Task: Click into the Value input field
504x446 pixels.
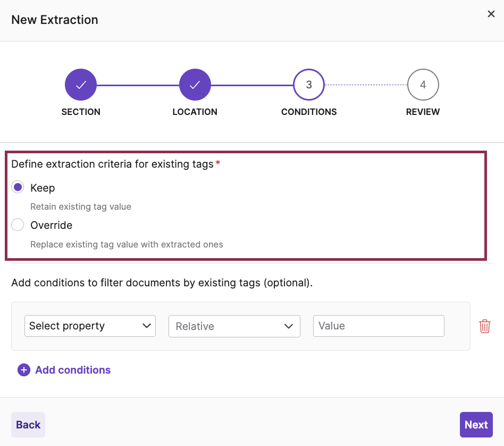Action: (379, 326)
